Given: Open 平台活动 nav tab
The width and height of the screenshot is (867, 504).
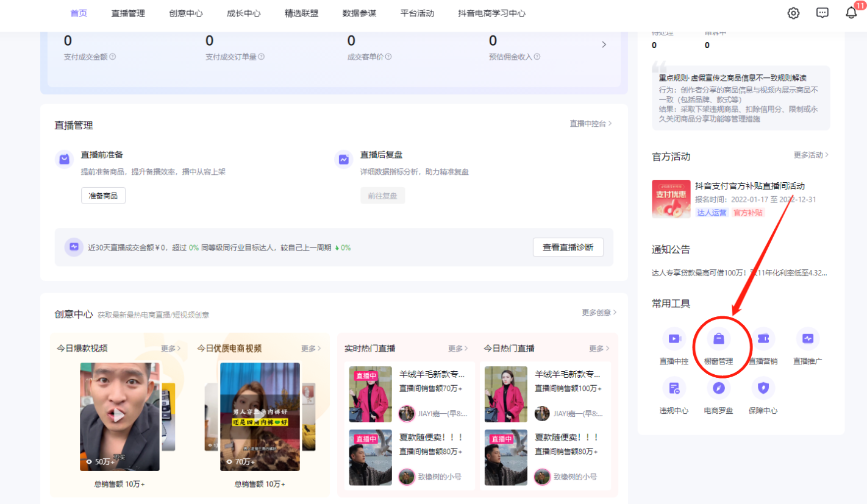Looking at the screenshot, I should [417, 13].
